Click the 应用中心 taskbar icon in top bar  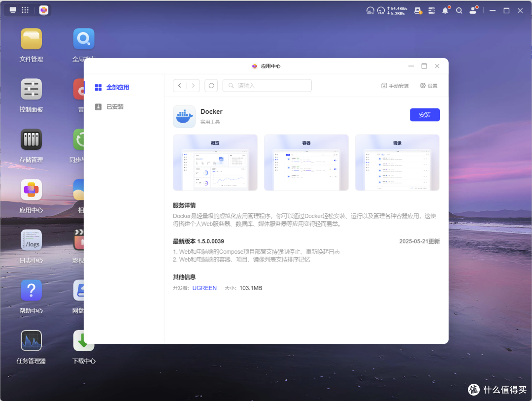(x=43, y=10)
